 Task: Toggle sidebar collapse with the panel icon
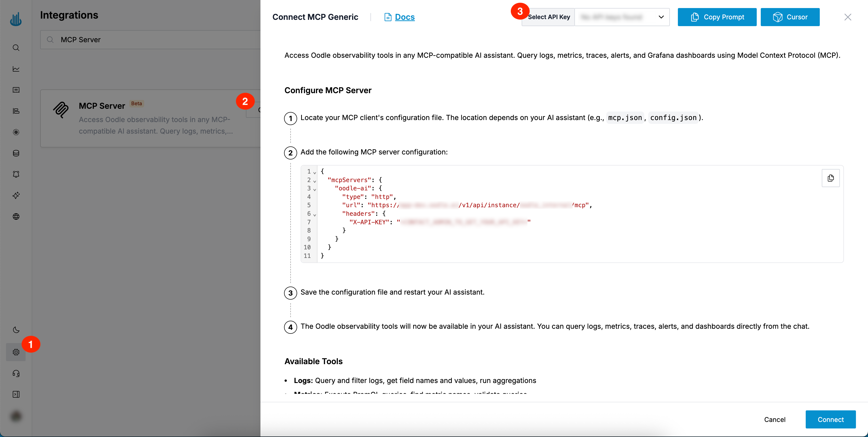16,394
